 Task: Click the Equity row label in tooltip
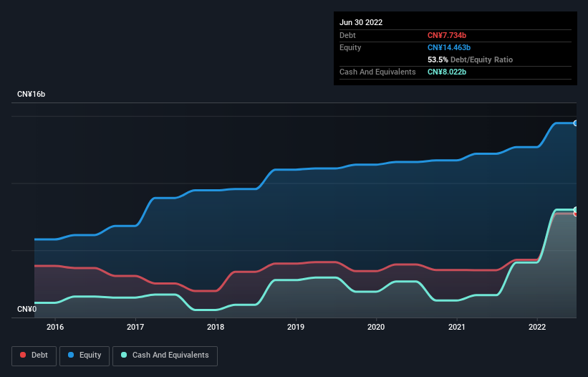(x=350, y=47)
